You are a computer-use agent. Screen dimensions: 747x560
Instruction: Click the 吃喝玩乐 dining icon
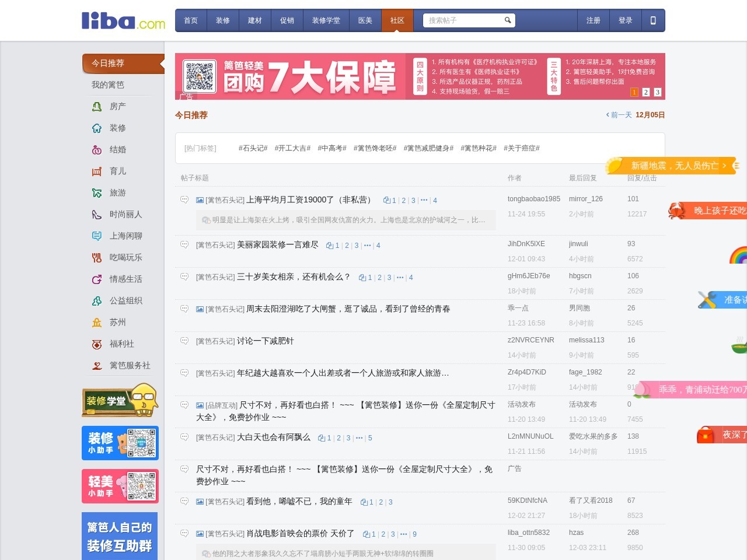click(97, 257)
